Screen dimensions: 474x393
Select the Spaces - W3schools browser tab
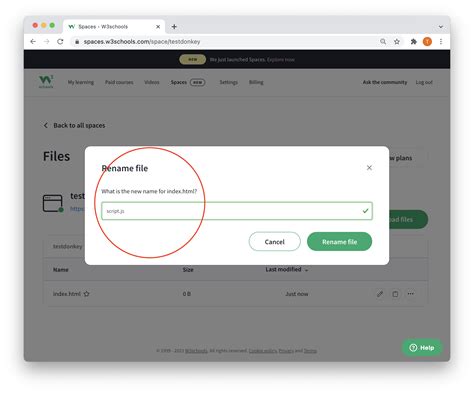[x=113, y=27]
